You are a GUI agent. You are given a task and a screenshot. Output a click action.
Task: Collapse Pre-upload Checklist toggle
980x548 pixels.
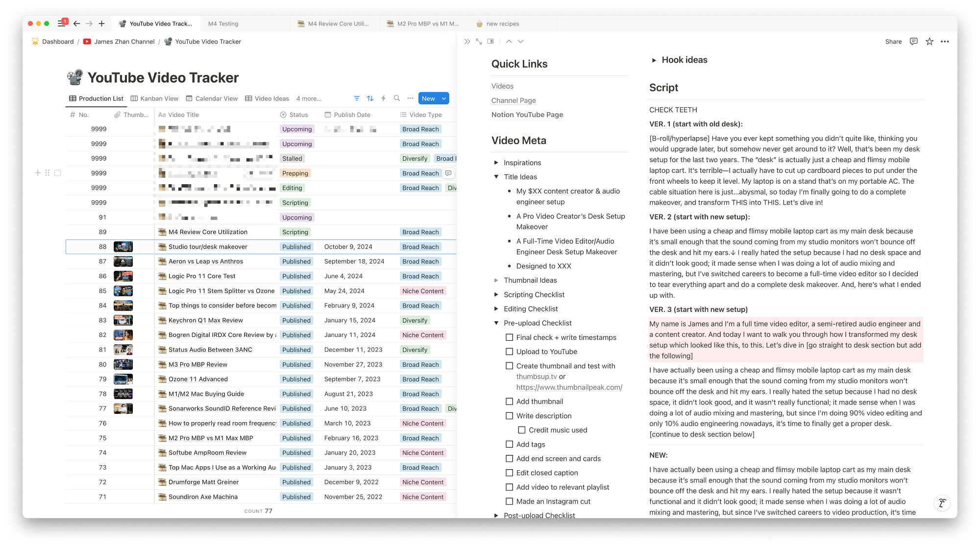(x=496, y=323)
